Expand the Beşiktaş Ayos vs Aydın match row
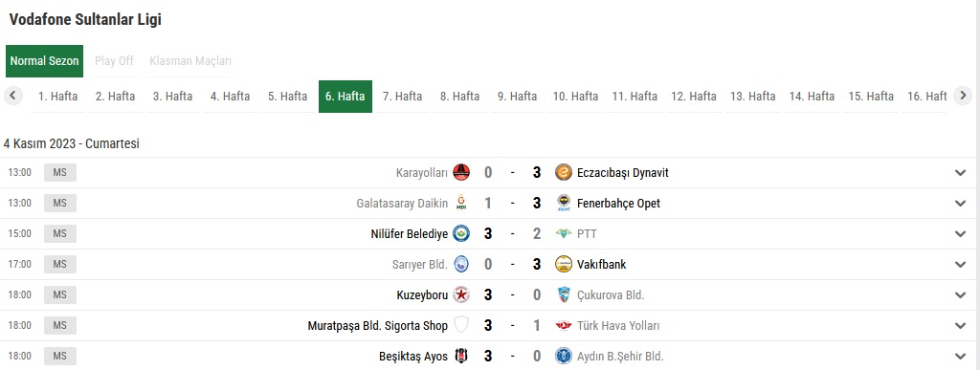The image size is (980, 370). [x=961, y=357]
